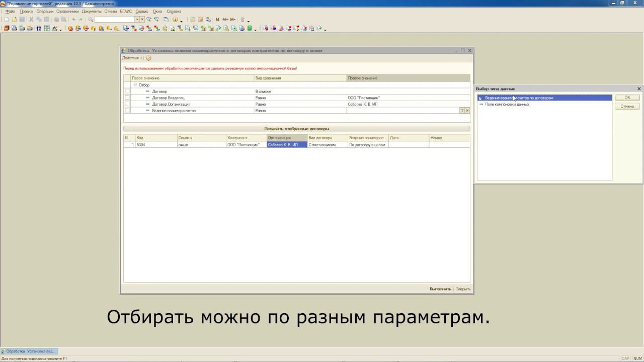Click the Выполнить button

click(x=440, y=289)
